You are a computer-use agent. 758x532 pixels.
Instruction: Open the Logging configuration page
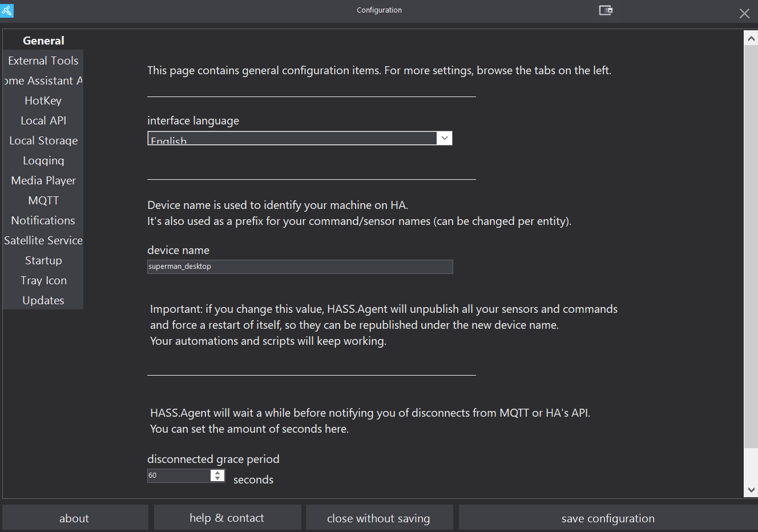tap(43, 160)
